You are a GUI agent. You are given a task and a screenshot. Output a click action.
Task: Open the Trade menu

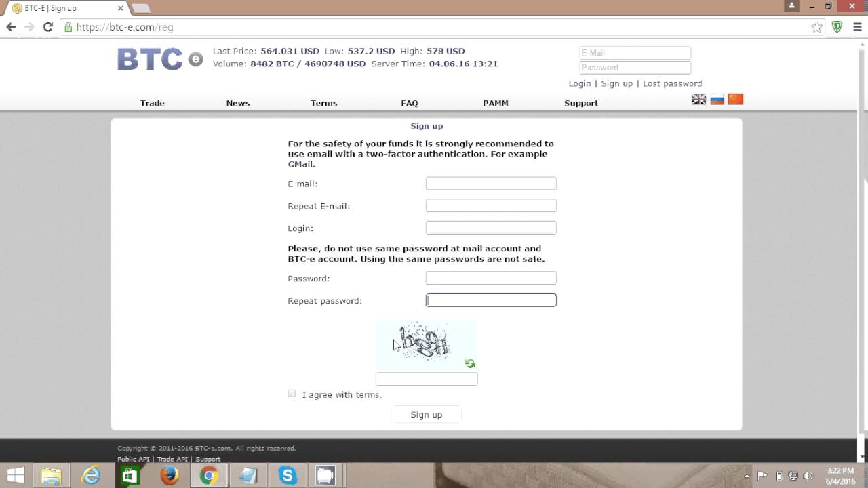click(153, 103)
